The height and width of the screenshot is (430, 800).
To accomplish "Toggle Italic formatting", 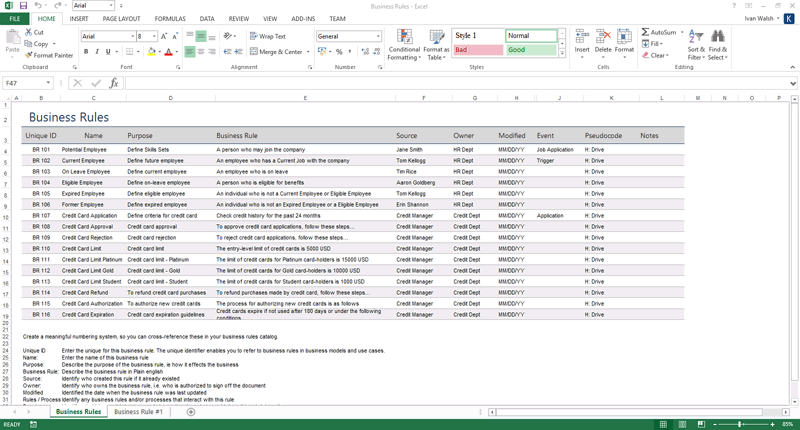I will tap(97, 52).
